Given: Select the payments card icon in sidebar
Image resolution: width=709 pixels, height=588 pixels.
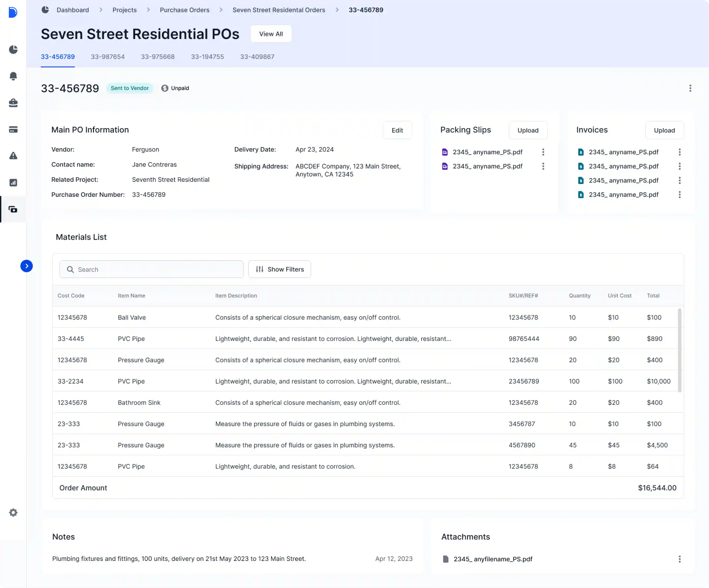Looking at the screenshot, I should click(13, 130).
